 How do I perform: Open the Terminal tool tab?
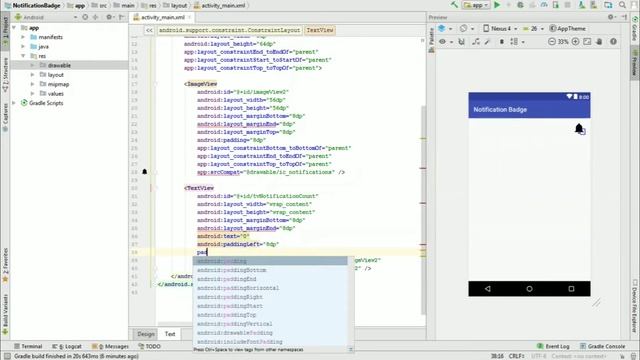click(28, 346)
